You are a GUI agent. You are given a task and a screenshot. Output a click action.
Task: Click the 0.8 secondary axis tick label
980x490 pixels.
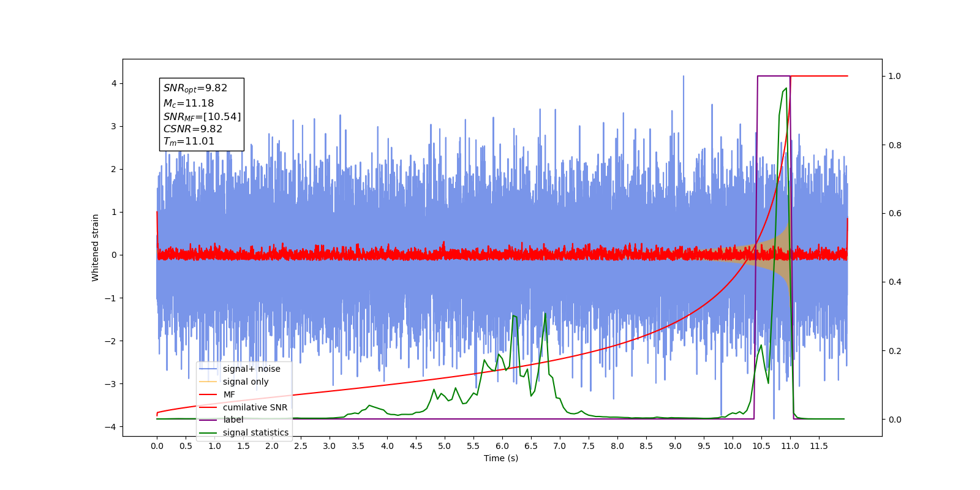[x=895, y=145]
